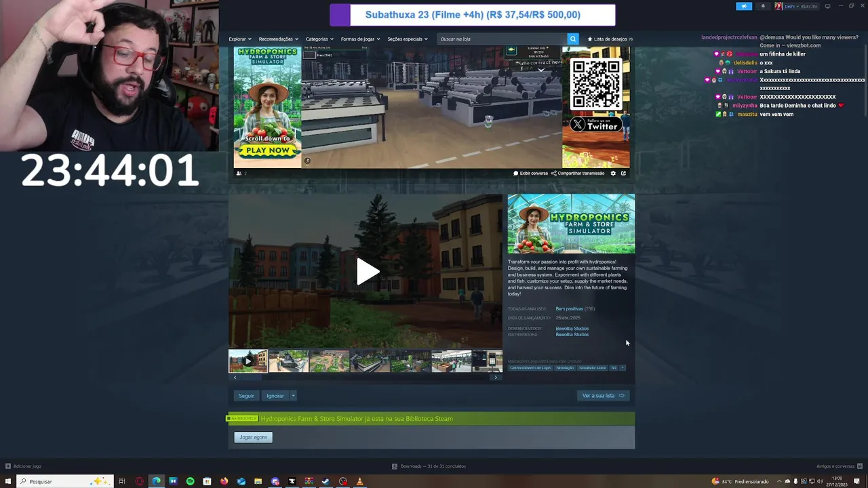Viewport: 868px width, 488px height.
Task: Open VLC media player from taskbar
Action: point(360,481)
